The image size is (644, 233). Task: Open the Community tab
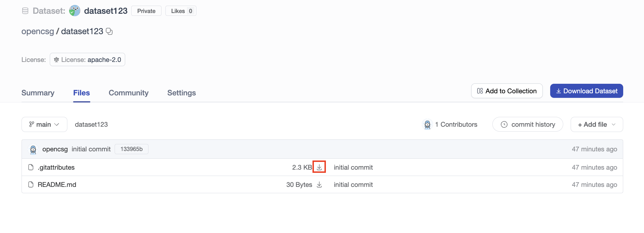pos(128,93)
